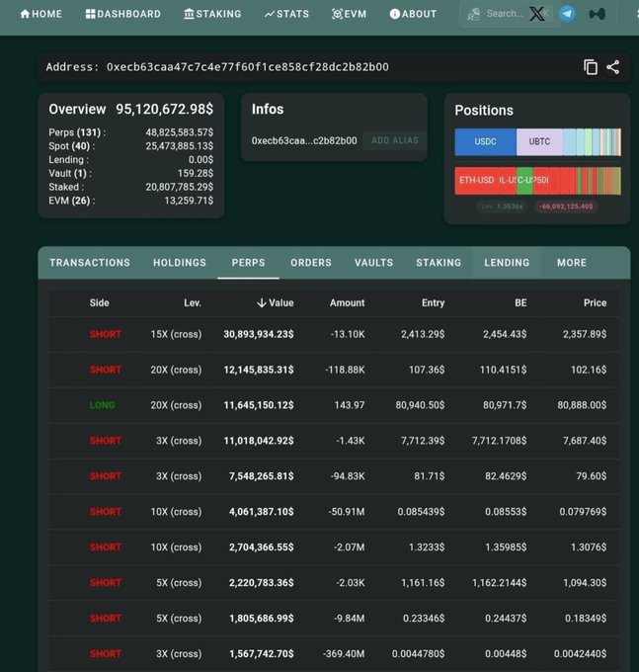The height and width of the screenshot is (672, 639).
Task: Sort by the Lev. column header
Action: coord(193,303)
